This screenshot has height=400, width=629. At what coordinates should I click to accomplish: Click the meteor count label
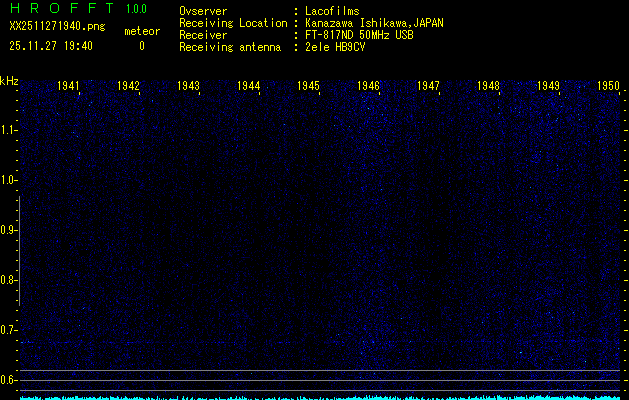tap(141, 31)
